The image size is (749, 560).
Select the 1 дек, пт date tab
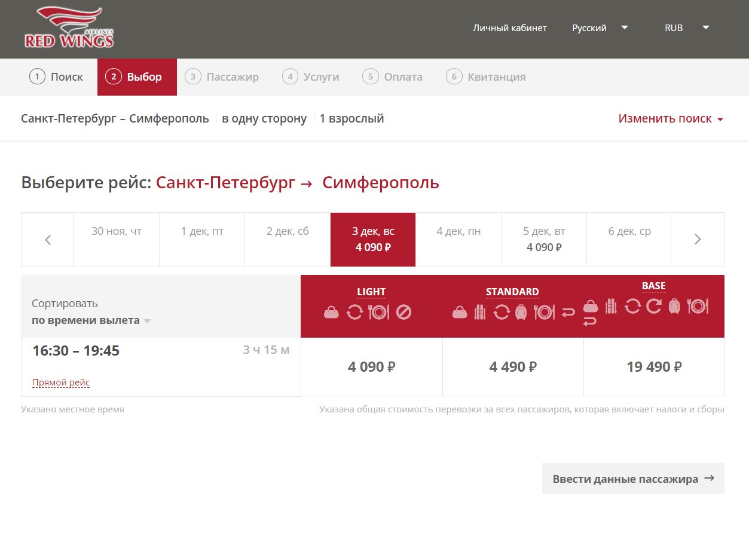click(x=202, y=240)
